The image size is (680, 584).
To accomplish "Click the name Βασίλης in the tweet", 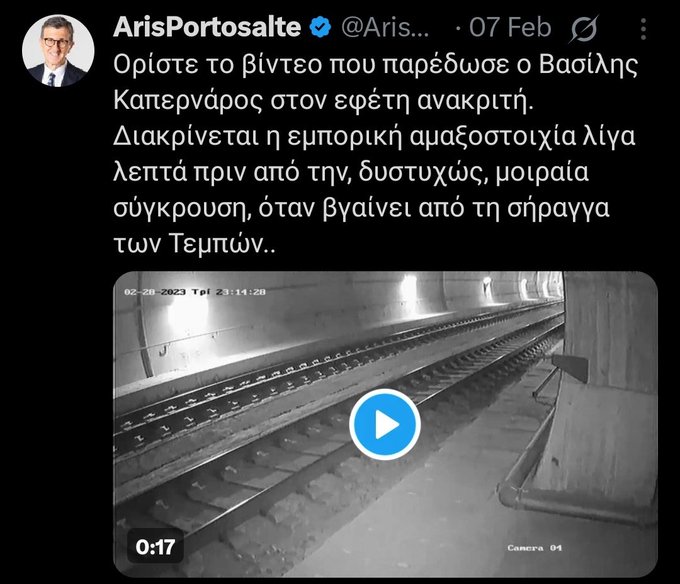I will point(588,65).
